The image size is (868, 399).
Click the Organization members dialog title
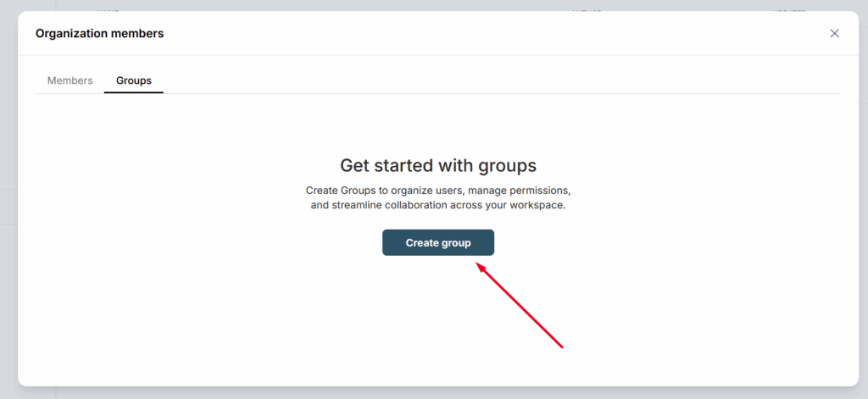100,33
